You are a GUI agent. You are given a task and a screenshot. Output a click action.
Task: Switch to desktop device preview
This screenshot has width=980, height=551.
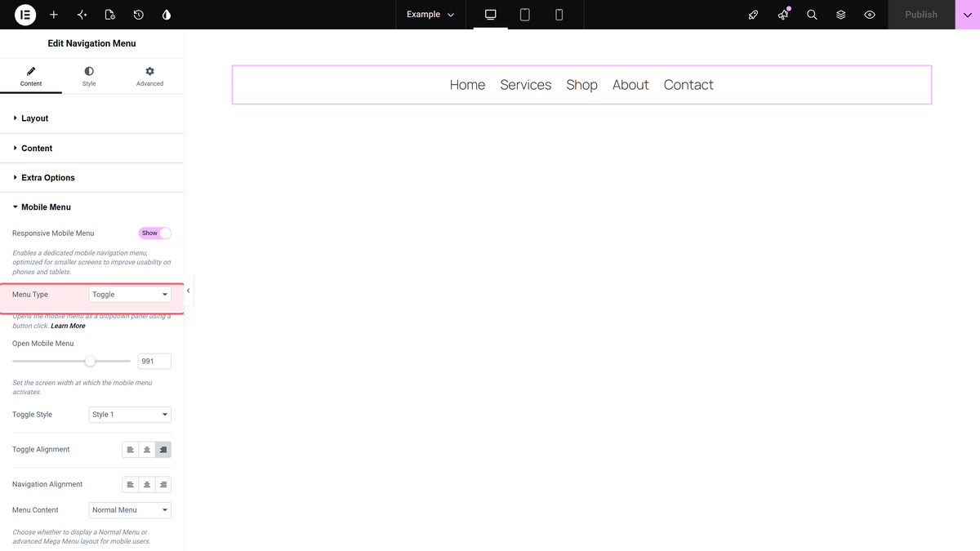pos(491,15)
